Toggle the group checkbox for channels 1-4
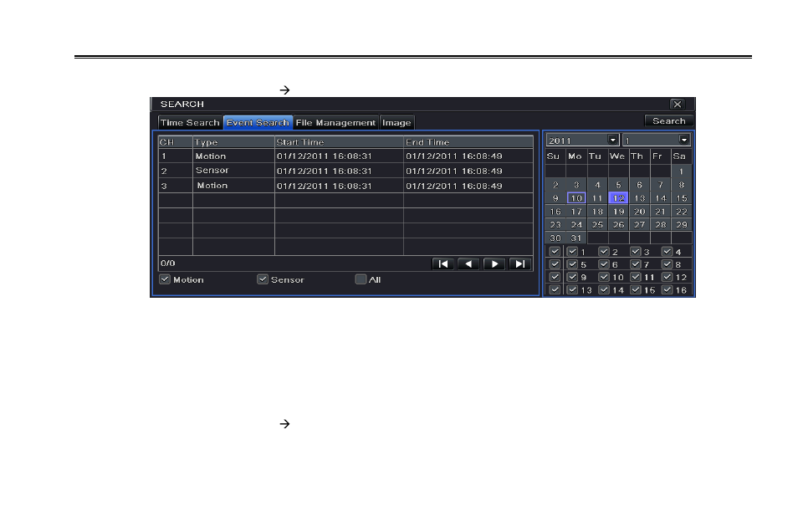 pyautogui.click(x=555, y=252)
